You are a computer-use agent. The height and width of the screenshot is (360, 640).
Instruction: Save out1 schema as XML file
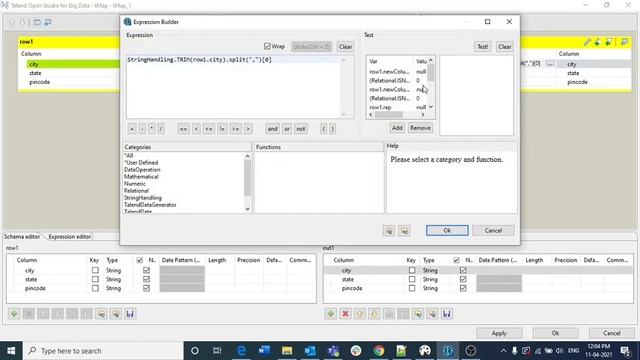click(447, 313)
